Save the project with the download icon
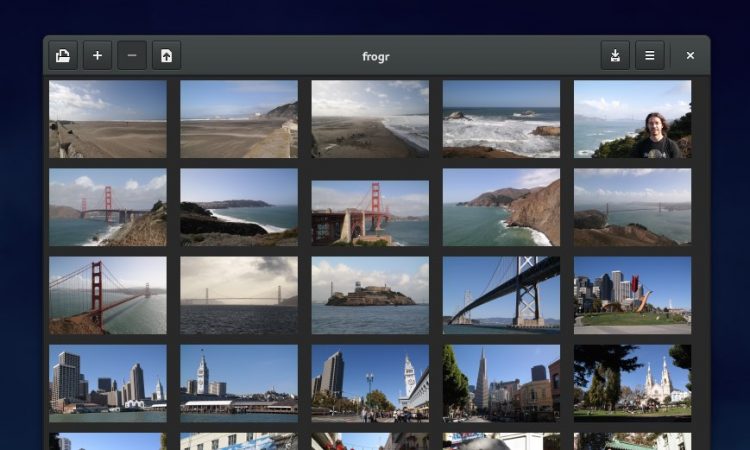 pyautogui.click(x=615, y=56)
